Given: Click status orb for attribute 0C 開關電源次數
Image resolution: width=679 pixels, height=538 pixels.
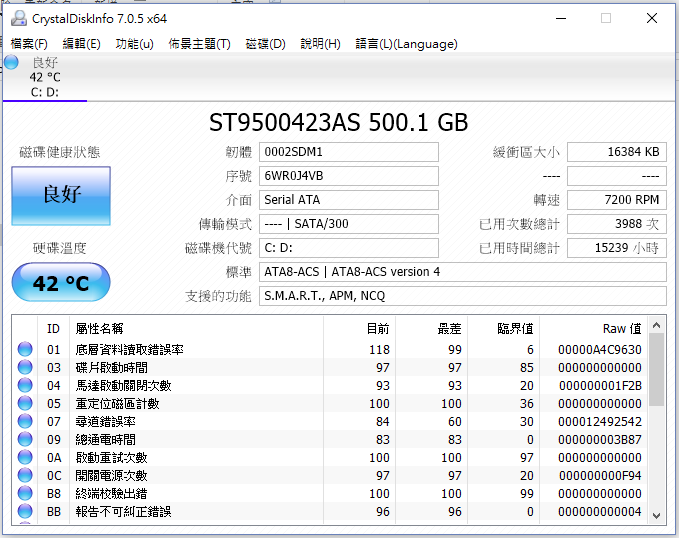Looking at the screenshot, I should point(25,475).
